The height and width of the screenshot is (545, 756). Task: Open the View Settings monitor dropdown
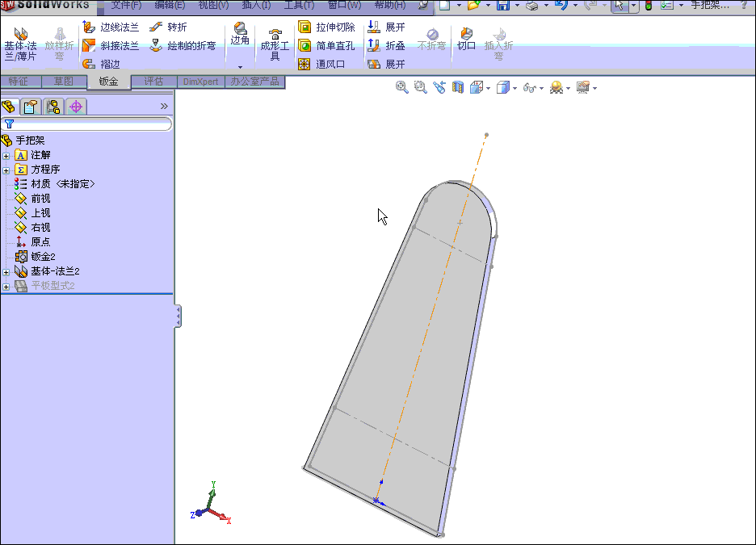coord(595,88)
